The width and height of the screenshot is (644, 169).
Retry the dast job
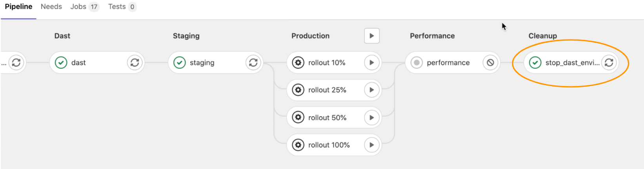pos(135,63)
